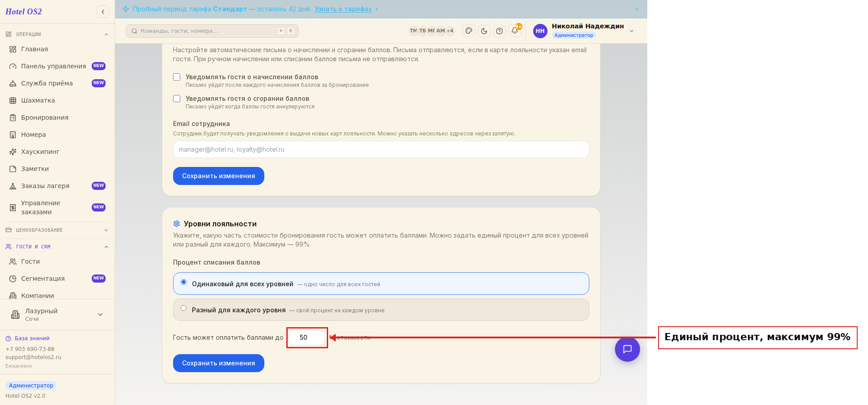Screen dimensions: 868x405
Task: Click the НН user avatar
Action: (540, 31)
